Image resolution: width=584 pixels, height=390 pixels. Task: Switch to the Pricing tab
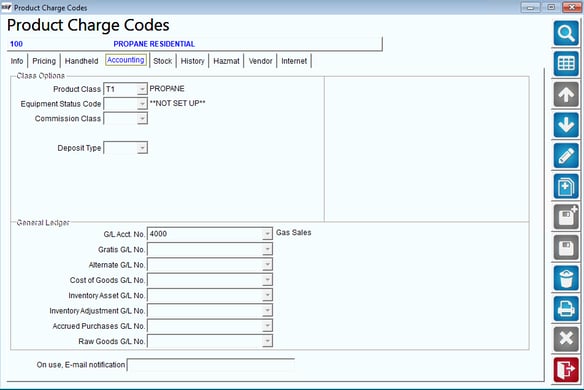coord(44,61)
